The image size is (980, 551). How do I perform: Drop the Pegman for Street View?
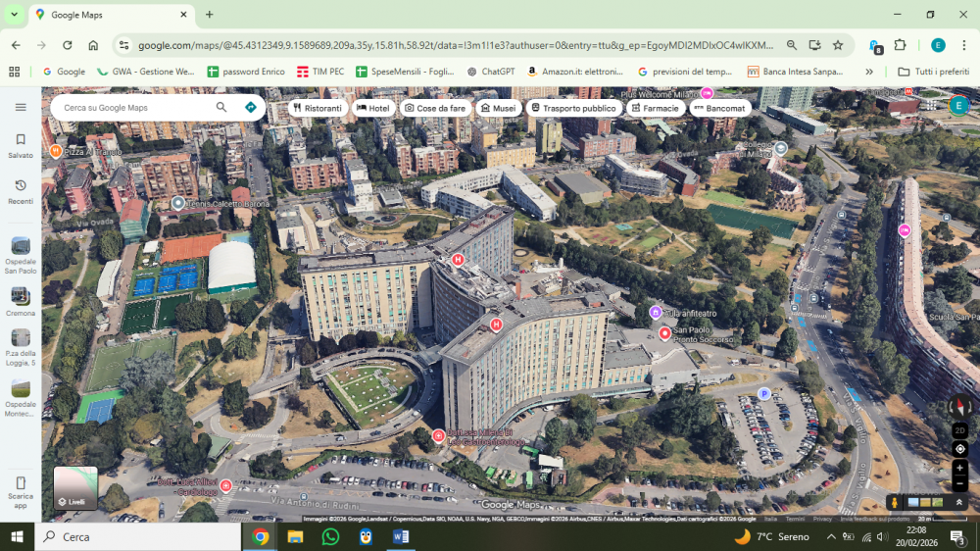895,502
